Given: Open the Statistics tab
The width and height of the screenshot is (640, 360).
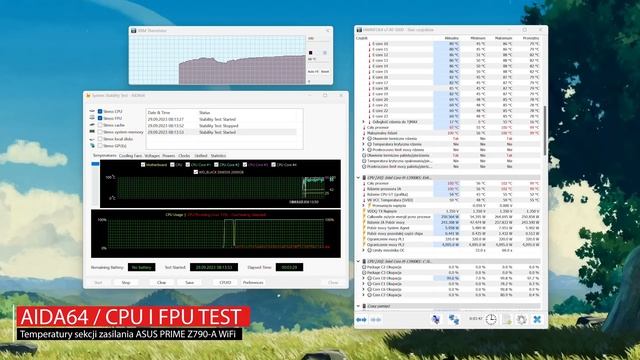Looking at the screenshot, I should click(218, 156).
